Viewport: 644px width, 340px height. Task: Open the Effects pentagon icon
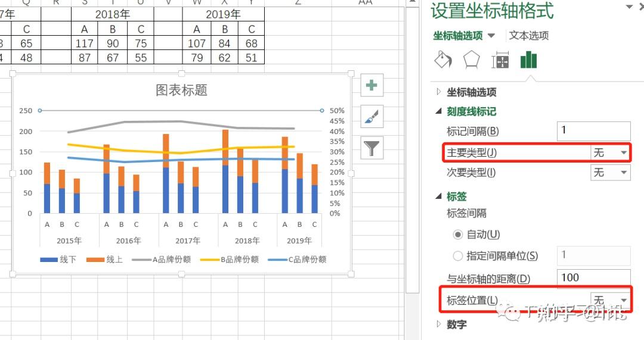click(x=471, y=60)
